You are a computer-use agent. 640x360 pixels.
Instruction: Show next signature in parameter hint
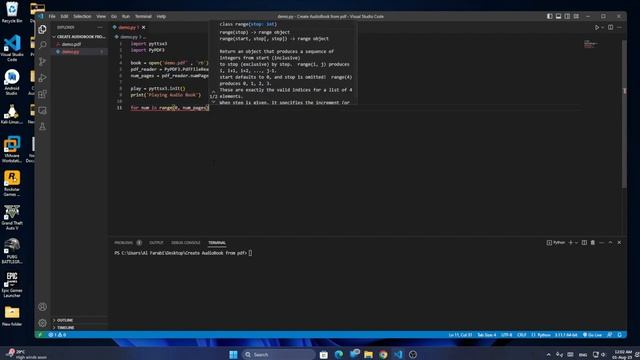click(213, 102)
